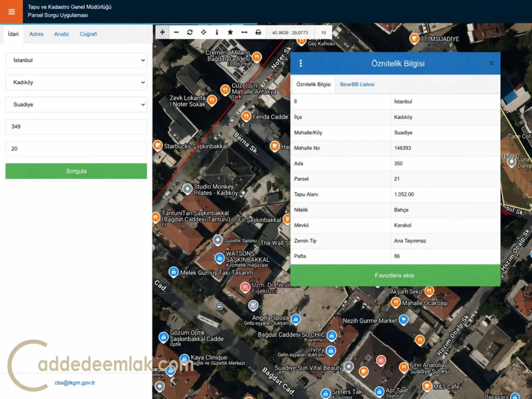The image size is (532, 399).
Task: Select the pan/move arrows tool
Action: [203, 32]
